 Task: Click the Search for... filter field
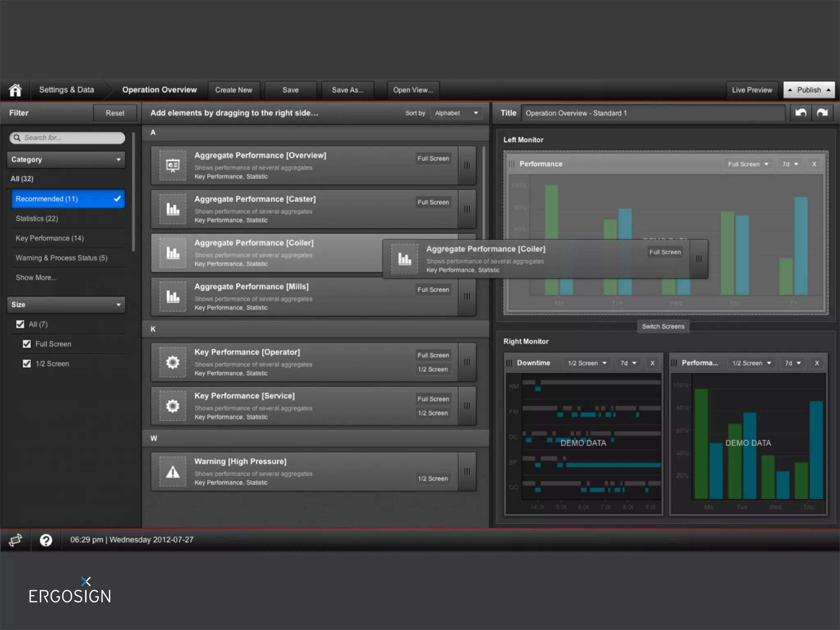point(68,138)
